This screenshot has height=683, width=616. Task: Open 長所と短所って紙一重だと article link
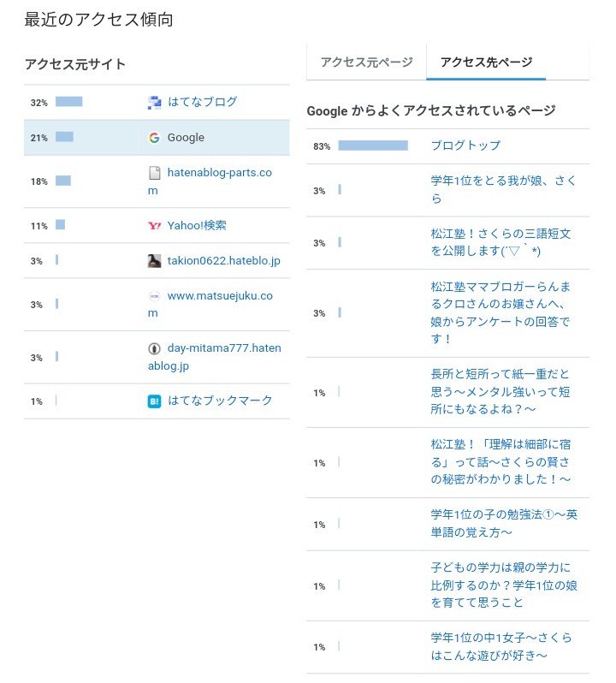500,392
